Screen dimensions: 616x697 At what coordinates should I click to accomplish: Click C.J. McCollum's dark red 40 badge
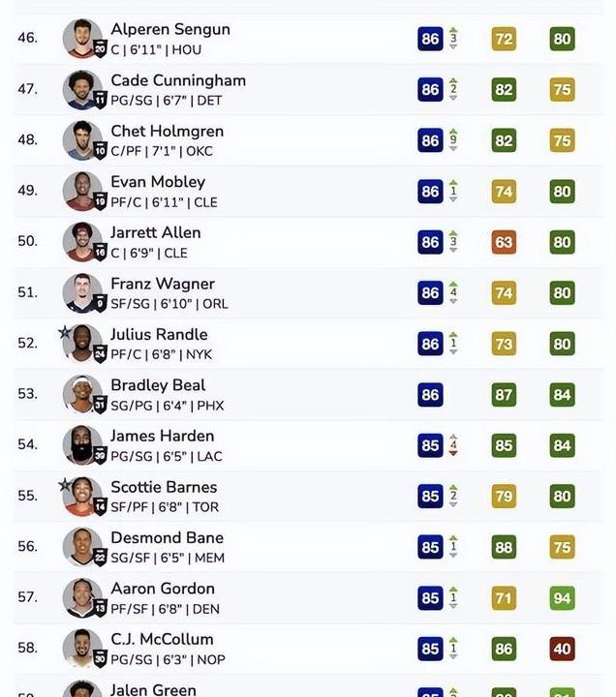pyautogui.click(x=562, y=649)
